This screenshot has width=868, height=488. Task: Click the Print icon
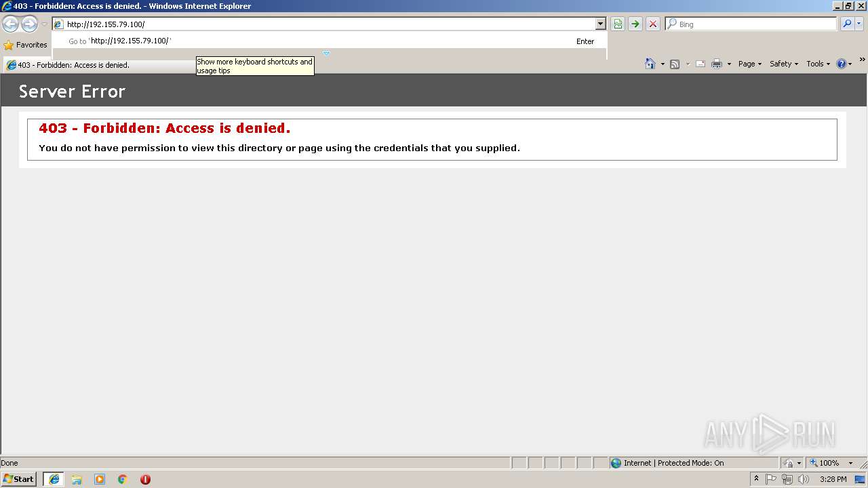coord(717,64)
